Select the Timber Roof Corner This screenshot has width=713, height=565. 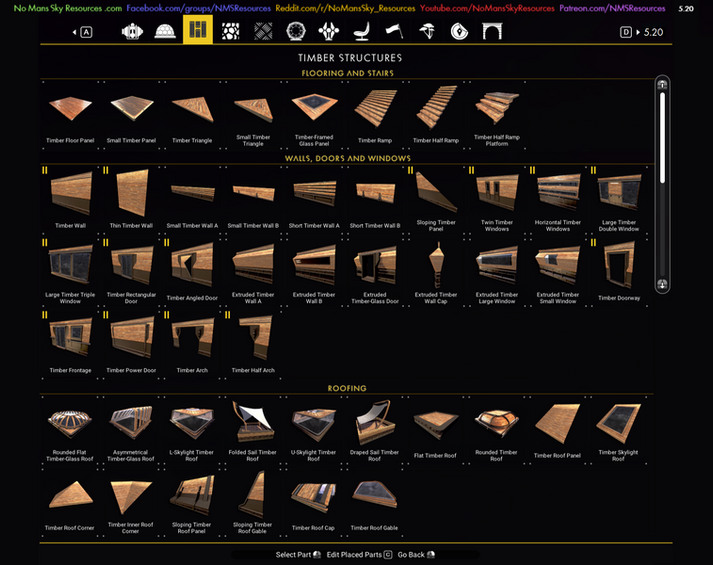(70, 502)
